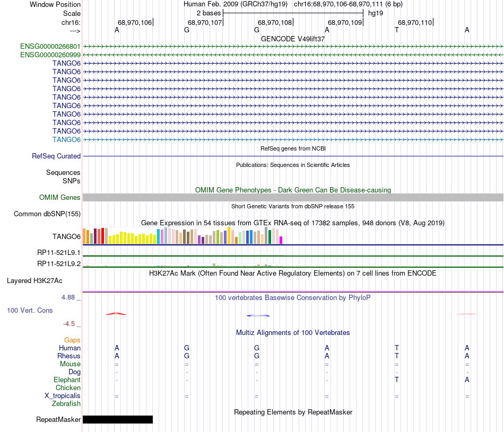Click Publications: Sequences in Scientific Articles title
The width and height of the screenshot is (504, 432).
[x=293, y=165]
